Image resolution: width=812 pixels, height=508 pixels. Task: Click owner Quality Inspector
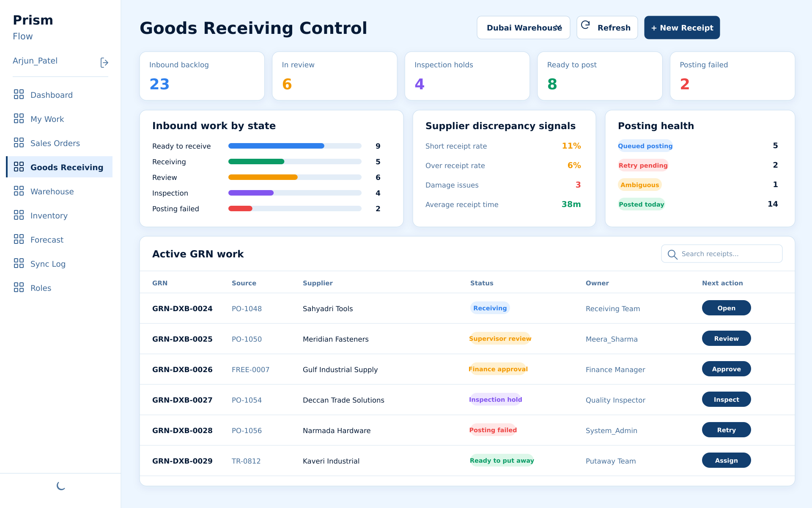(x=615, y=400)
